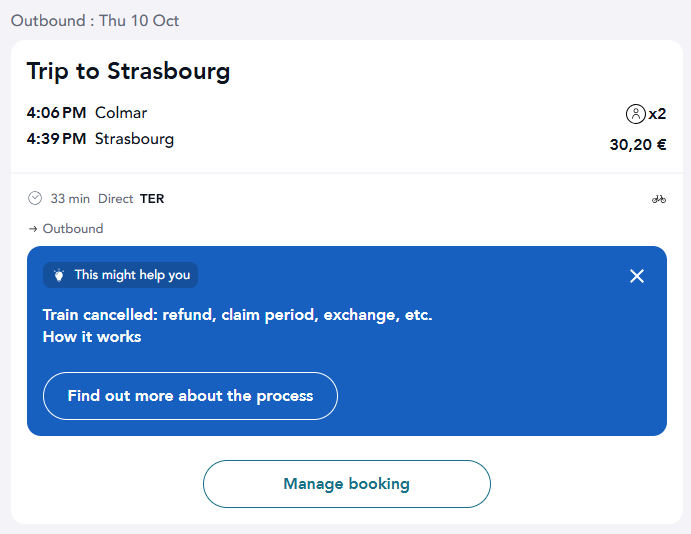The height and width of the screenshot is (534, 691).
Task: Click the Train cancelled refund message
Action: pos(238,315)
